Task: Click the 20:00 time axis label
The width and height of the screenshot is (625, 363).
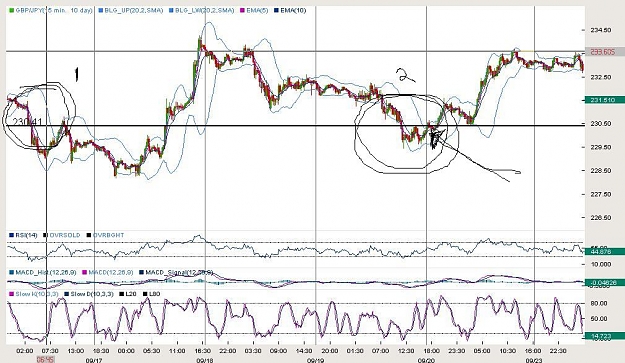Action: click(330, 351)
